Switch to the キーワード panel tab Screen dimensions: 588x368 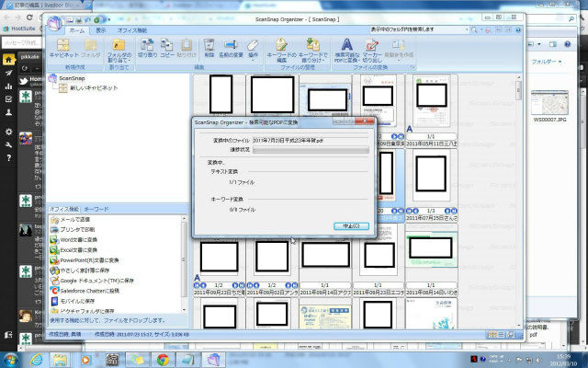pos(96,209)
